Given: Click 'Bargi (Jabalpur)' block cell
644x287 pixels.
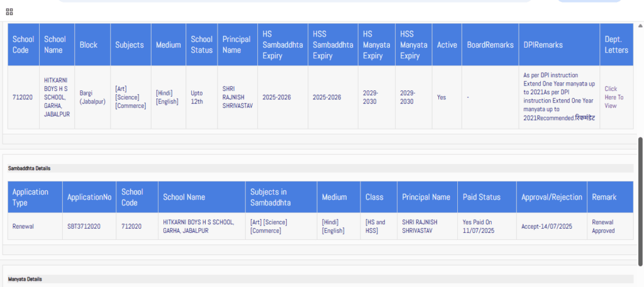Looking at the screenshot, I should point(92,97).
